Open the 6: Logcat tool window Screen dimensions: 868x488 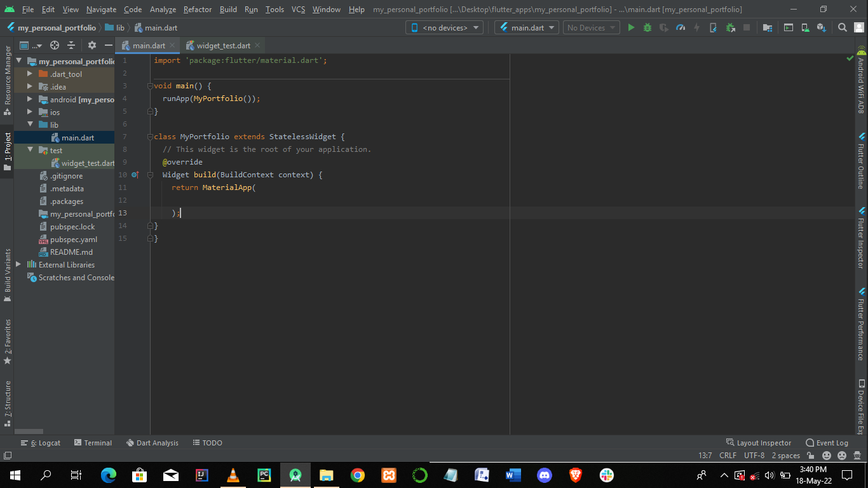pos(41,443)
